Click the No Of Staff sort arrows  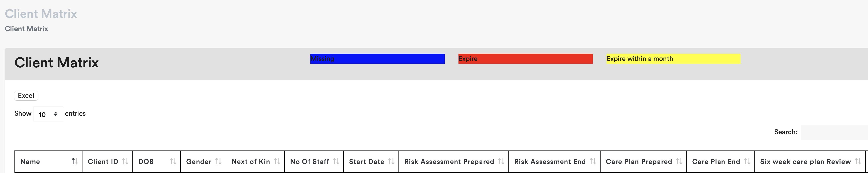[336, 162]
